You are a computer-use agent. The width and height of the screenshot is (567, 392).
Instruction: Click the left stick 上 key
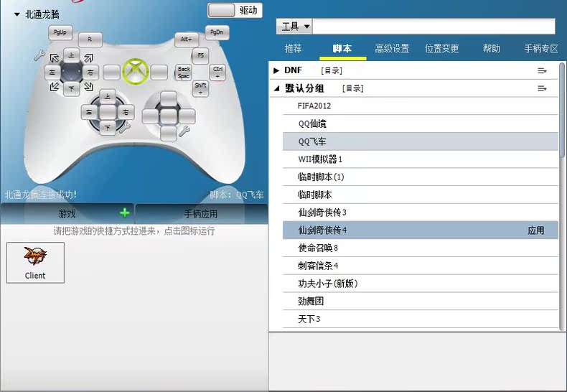71,55
